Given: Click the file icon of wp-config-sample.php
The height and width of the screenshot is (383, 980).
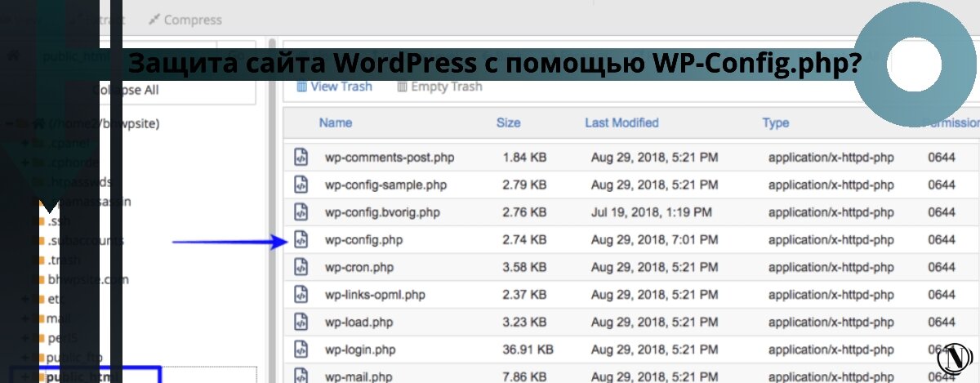Looking at the screenshot, I should coord(301,185).
